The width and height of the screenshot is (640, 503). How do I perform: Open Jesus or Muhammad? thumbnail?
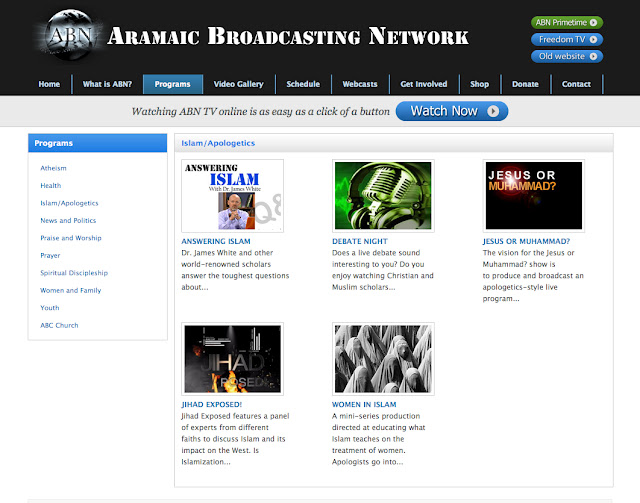(534, 196)
